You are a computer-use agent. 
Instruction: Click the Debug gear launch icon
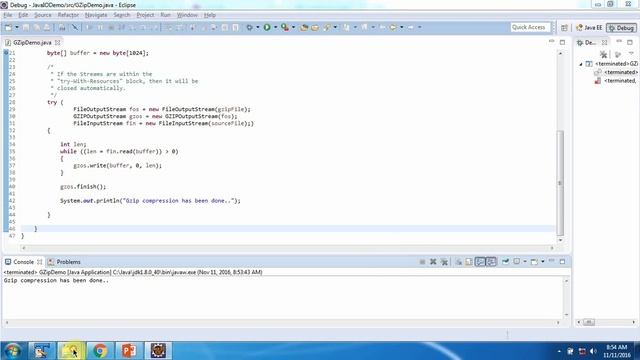pos(249,27)
